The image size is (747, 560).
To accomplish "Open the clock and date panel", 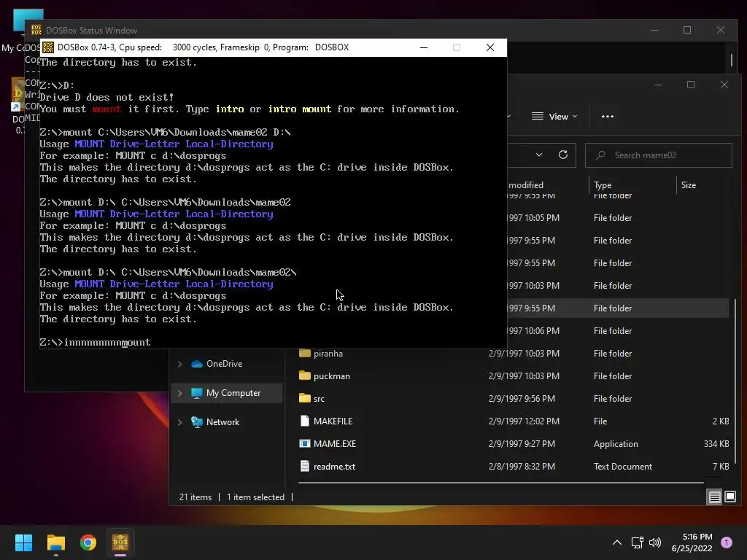I will tap(692, 542).
